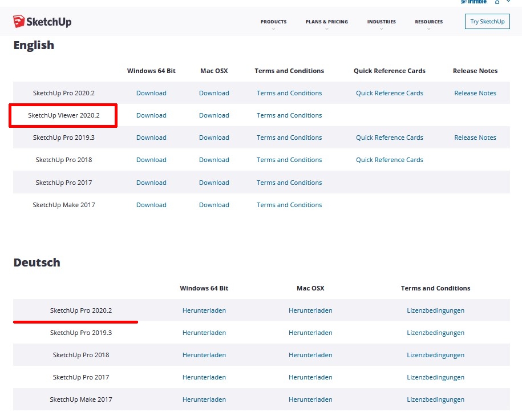522x420 pixels.
Task: Open Lizenzbedingungen for SketchUp Pro 2019.3
Action: pos(435,333)
